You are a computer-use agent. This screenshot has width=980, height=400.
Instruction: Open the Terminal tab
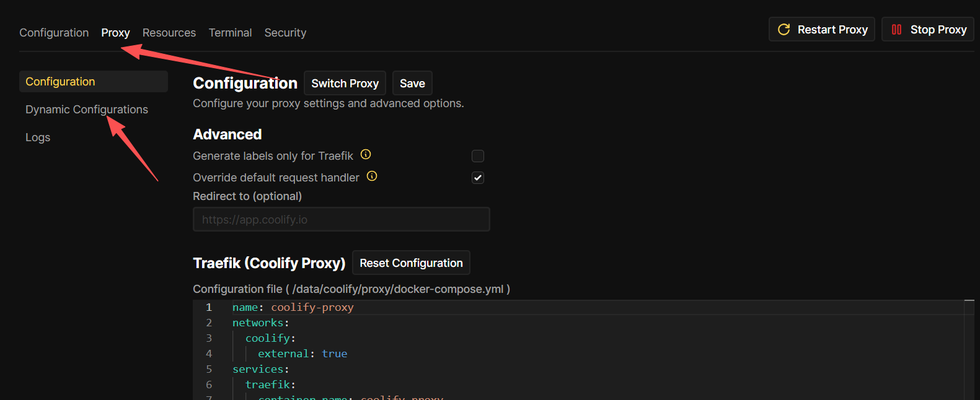[x=230, y=33]
